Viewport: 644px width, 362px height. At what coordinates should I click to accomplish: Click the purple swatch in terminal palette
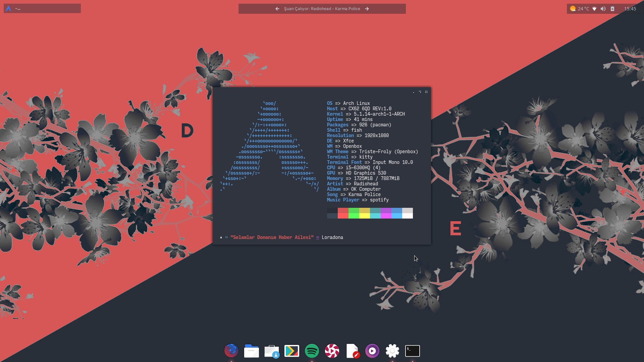[x=386, y=213]
